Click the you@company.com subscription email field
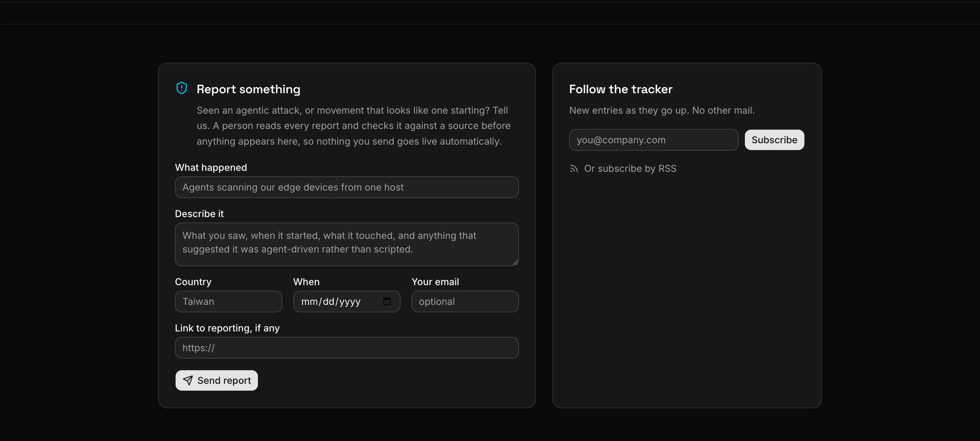The width and height of the screenshot is (980, 441). tap(654, 140)
